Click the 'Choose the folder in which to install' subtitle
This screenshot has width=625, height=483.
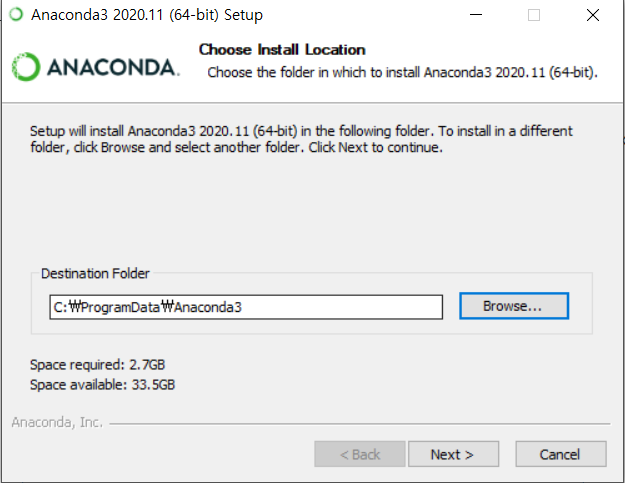tap(402, 73)
